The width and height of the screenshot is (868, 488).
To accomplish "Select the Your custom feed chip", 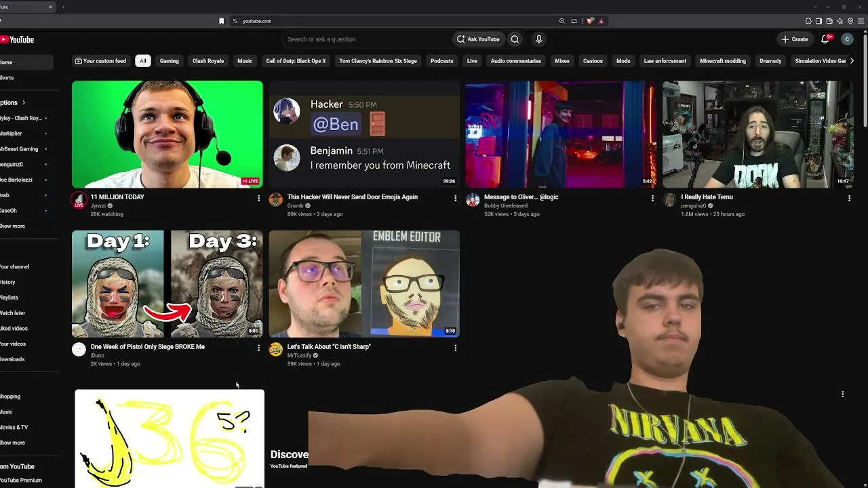I will pyautogui.click(x=100, y=61).
